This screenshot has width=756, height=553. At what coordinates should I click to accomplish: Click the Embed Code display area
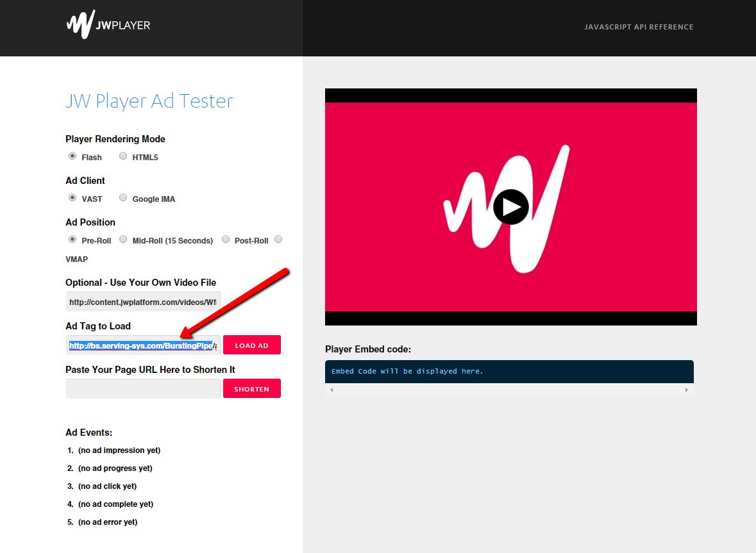pos(508,371)
